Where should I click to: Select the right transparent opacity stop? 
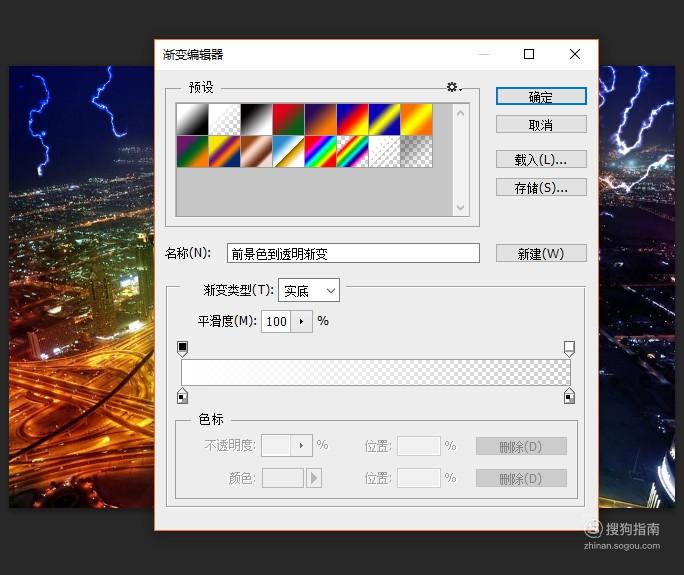[569, 349]
